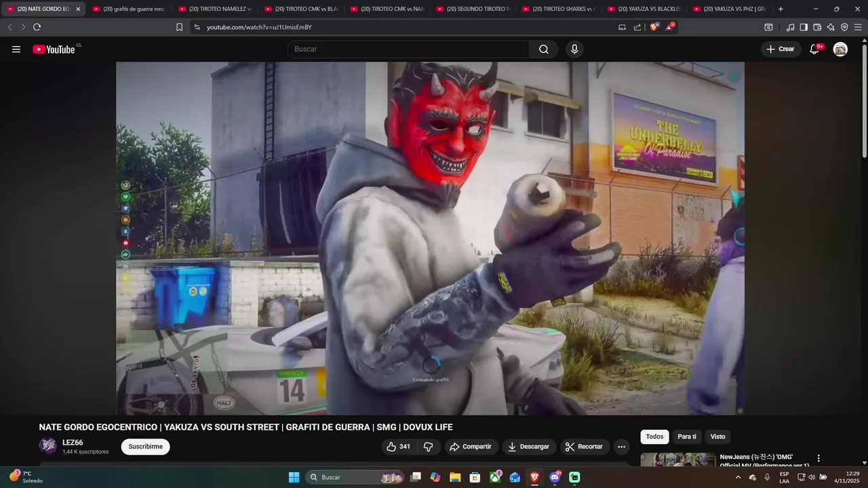The image size is (868, 488).
Task: Open the weather widget 7°C Soleado
Action: pos(27,477)
